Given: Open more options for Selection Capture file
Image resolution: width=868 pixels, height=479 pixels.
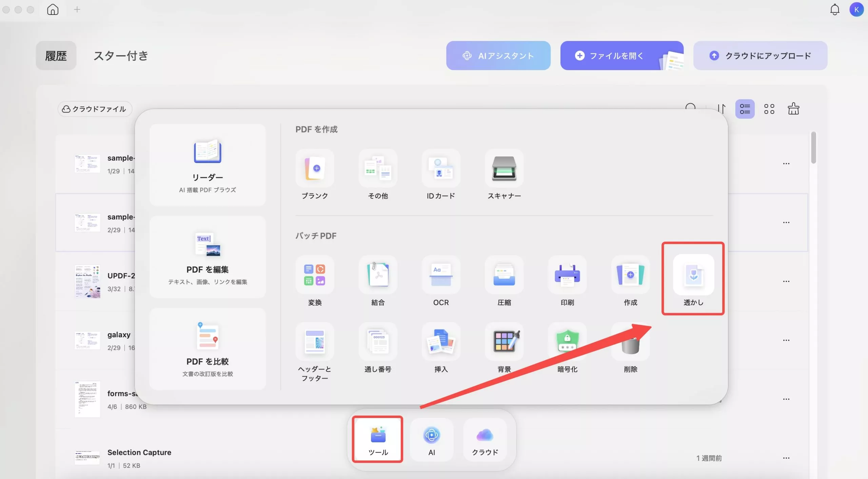Looking at the screenshot, I should tap(786, 458).
